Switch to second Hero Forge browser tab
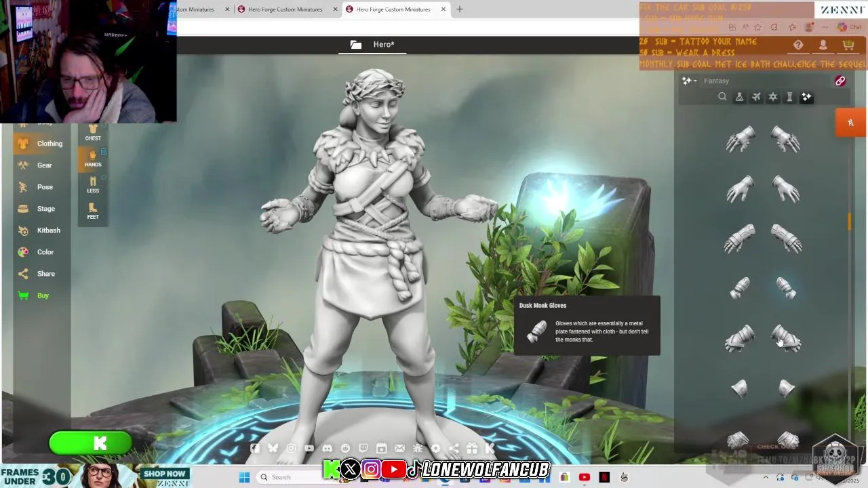The height and width of the screenshot is (488, 868). (285, 9)
